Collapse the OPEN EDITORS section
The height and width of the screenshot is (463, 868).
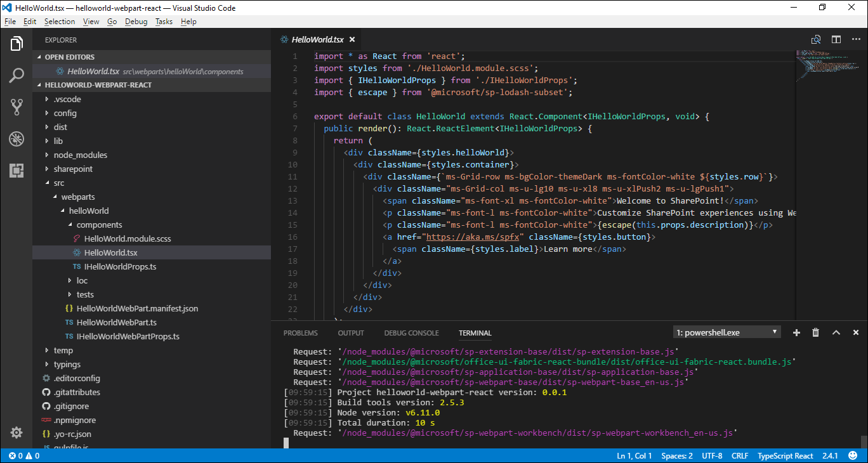[152, 57]
